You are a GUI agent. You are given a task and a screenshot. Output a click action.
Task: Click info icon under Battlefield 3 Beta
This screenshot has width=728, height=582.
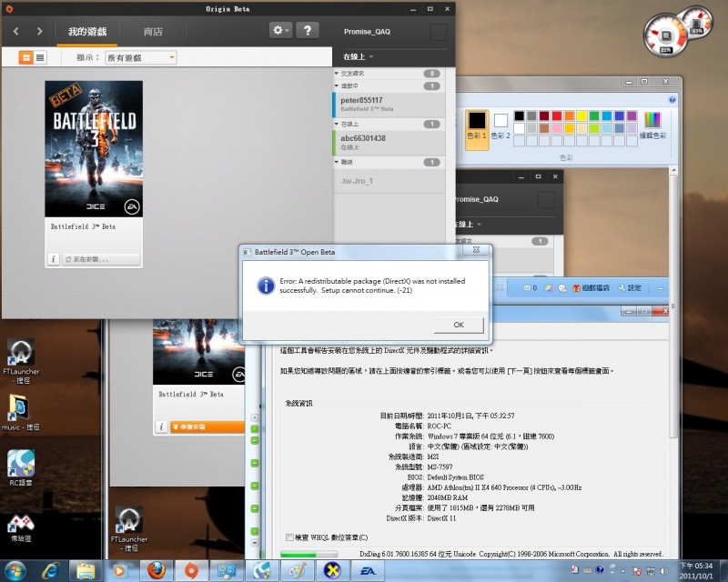(x=54, y=259)
